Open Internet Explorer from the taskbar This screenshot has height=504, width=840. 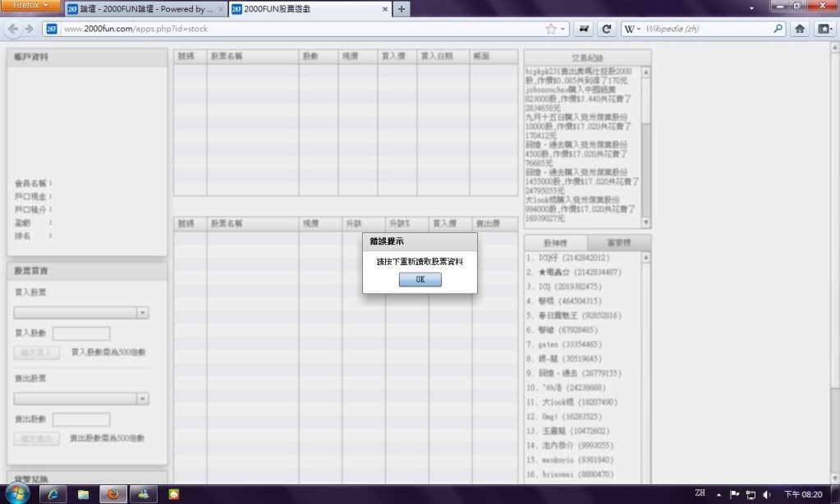53,493
